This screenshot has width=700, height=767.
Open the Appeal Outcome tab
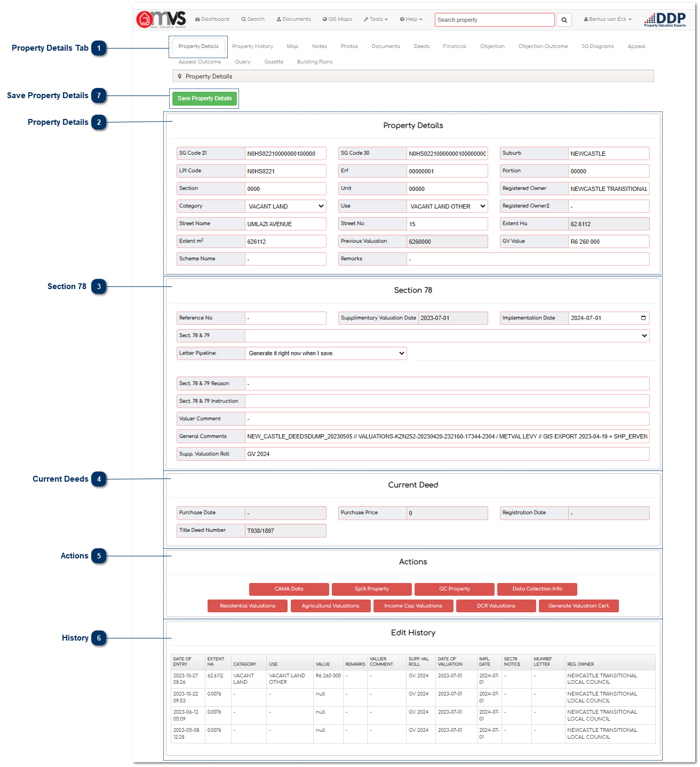pos(200,62)
